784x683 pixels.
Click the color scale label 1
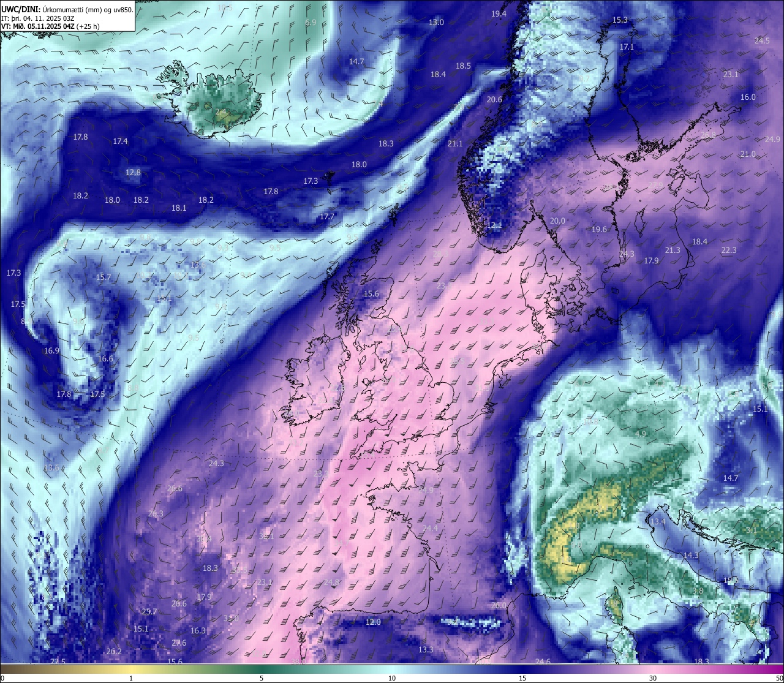(131, 678)
